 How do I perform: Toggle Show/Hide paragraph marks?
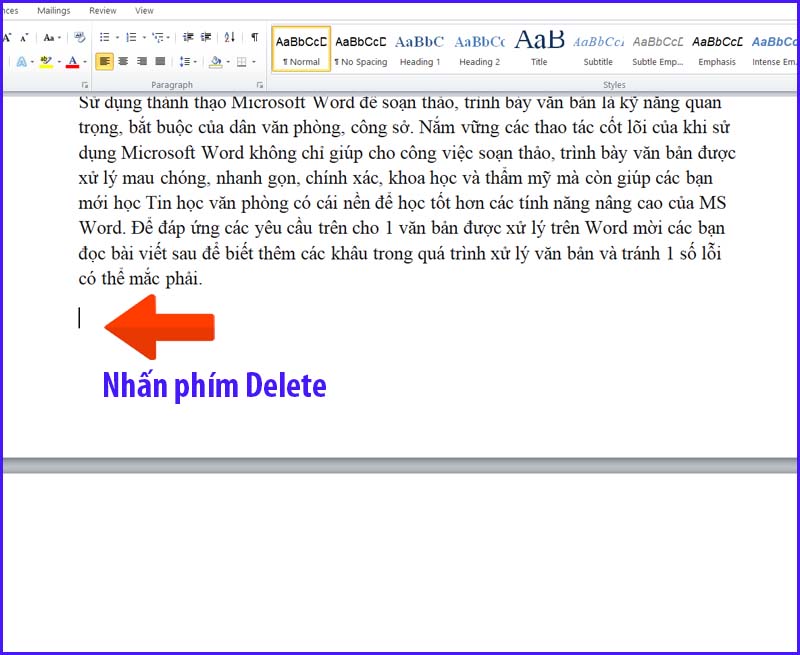(x=255, y=37)
